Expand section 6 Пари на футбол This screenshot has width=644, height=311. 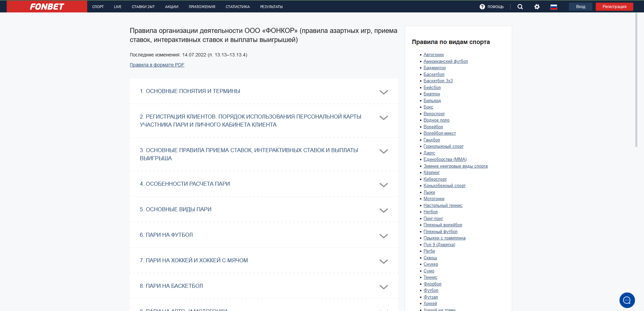pyautogui.click(x=264, y=235)
